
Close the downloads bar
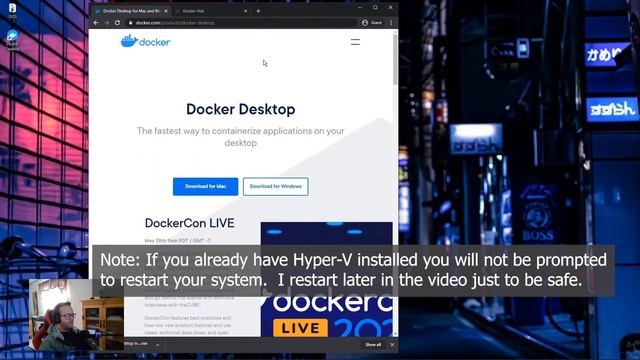coord(392,345)
